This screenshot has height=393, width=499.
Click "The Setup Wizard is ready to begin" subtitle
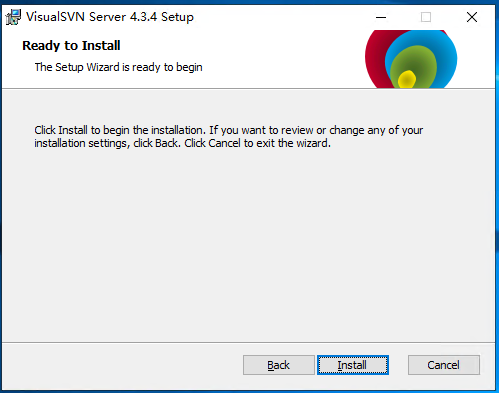(x=118, y=67)
